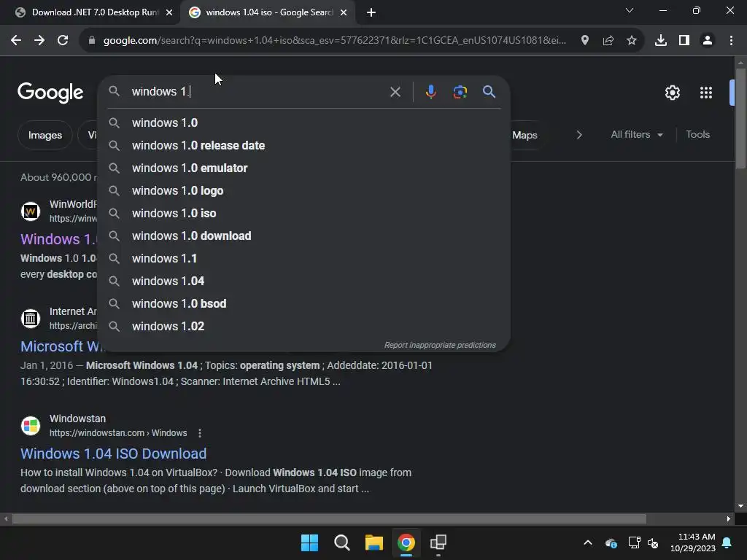The width and height of the screenshot is (747, 560).
Task: Click the display connection tray icon
Action: point(634,542)
